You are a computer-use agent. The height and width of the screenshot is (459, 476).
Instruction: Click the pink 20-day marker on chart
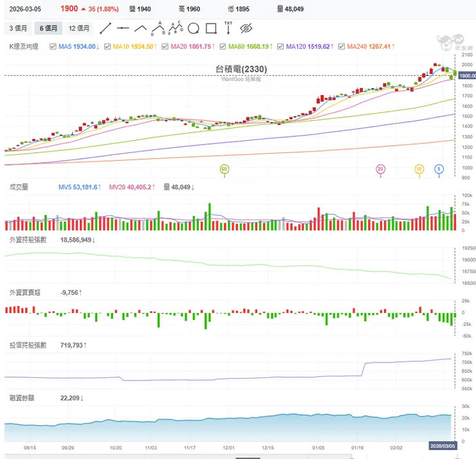click(381, 169)
